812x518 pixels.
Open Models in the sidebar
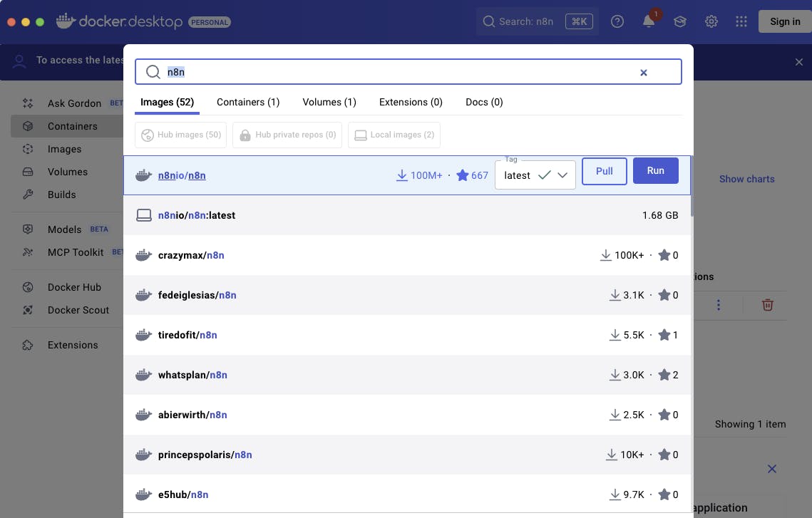pos(67,229)
